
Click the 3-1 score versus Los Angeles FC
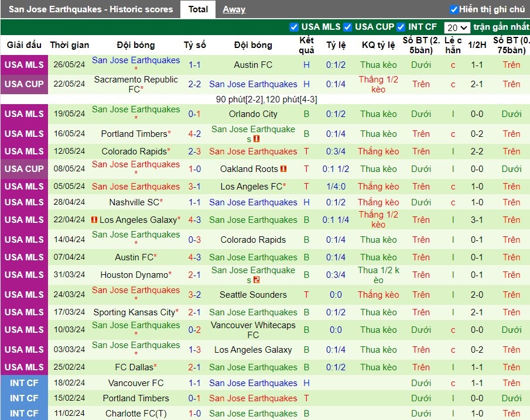[194, 187]
